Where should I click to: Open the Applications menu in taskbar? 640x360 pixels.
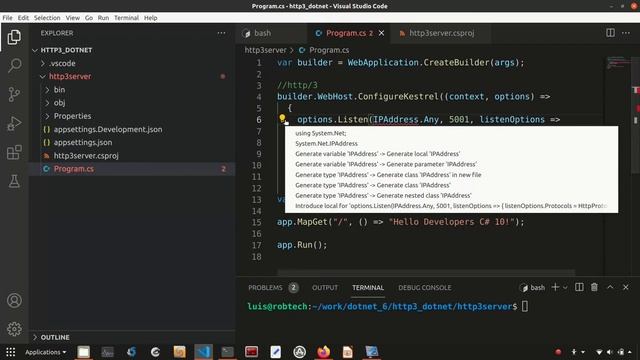click(45, 352)
